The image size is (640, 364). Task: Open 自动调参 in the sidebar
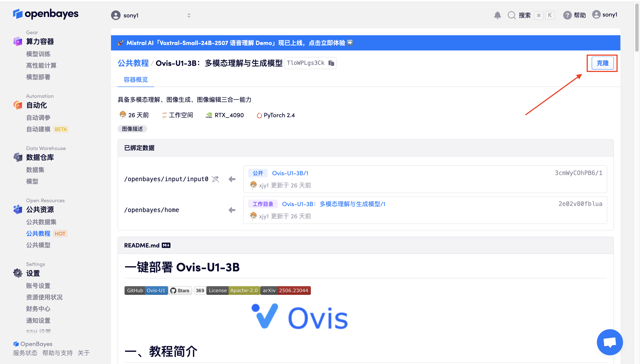[x=38, y=117]
